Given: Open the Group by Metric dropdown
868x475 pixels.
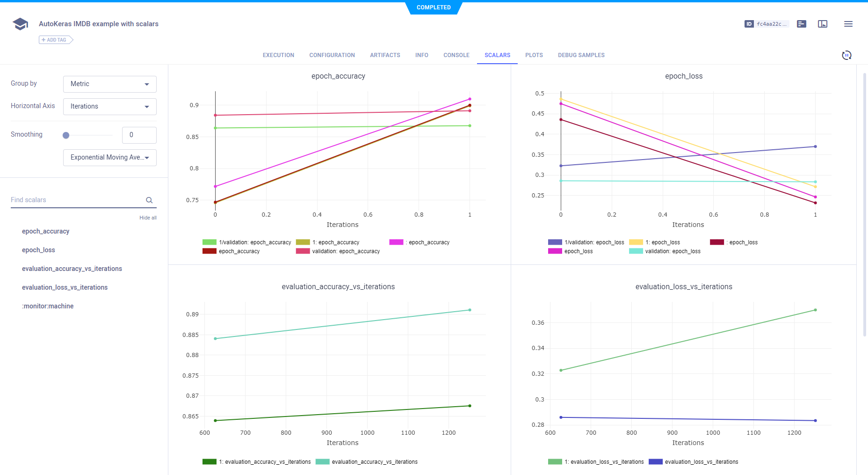Looking at the screenshot, I should tap(109, 84).
